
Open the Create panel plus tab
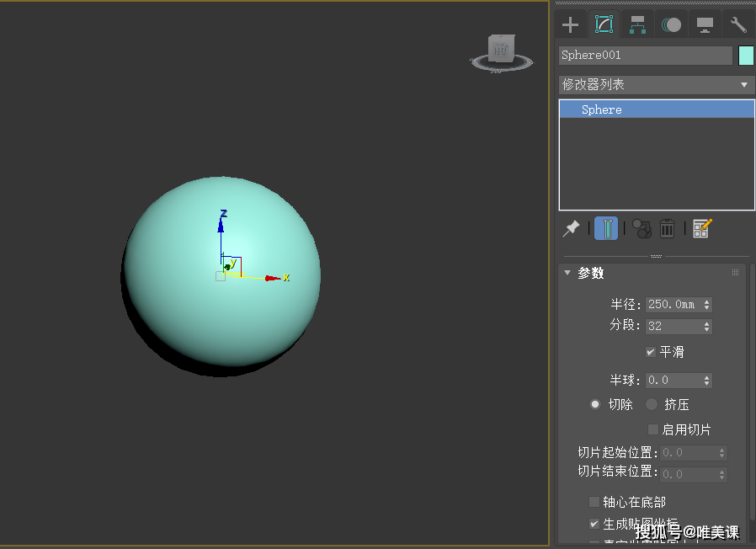pos(570,24)
